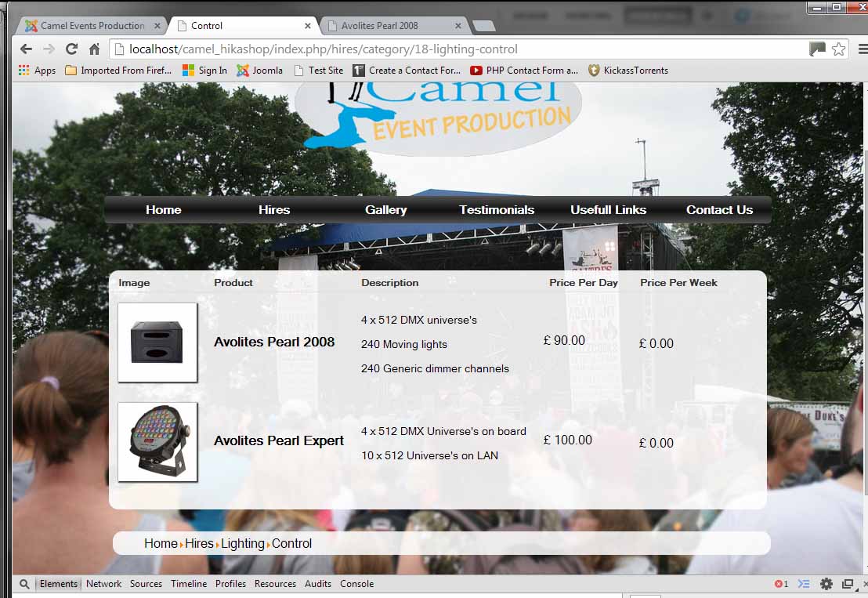Switch to the DevTools Sources panel

(146, 584)
